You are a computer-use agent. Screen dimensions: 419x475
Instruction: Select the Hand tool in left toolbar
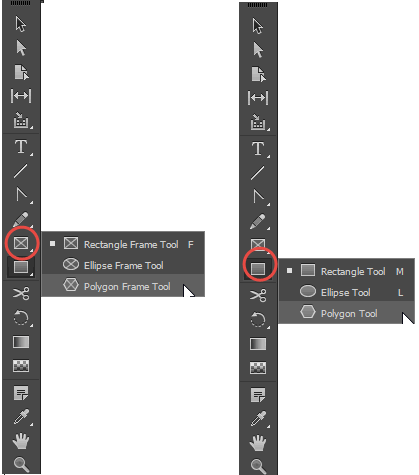(x=21, y=441)
